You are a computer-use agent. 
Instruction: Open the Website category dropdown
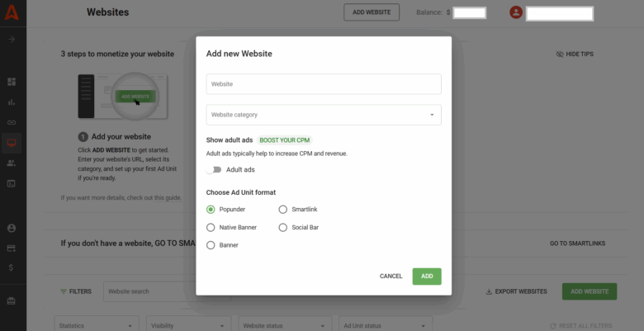click(x=324, y=115)
